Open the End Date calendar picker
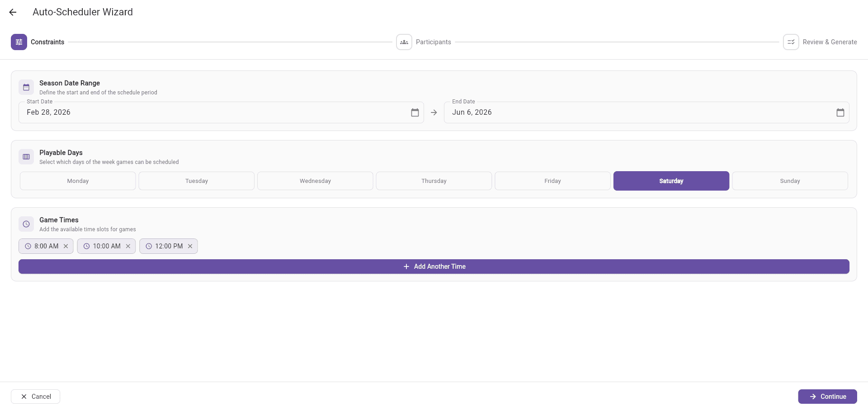The height and width of the screenshot is (411, 868). pyautogui.click(x=840, y=112)
